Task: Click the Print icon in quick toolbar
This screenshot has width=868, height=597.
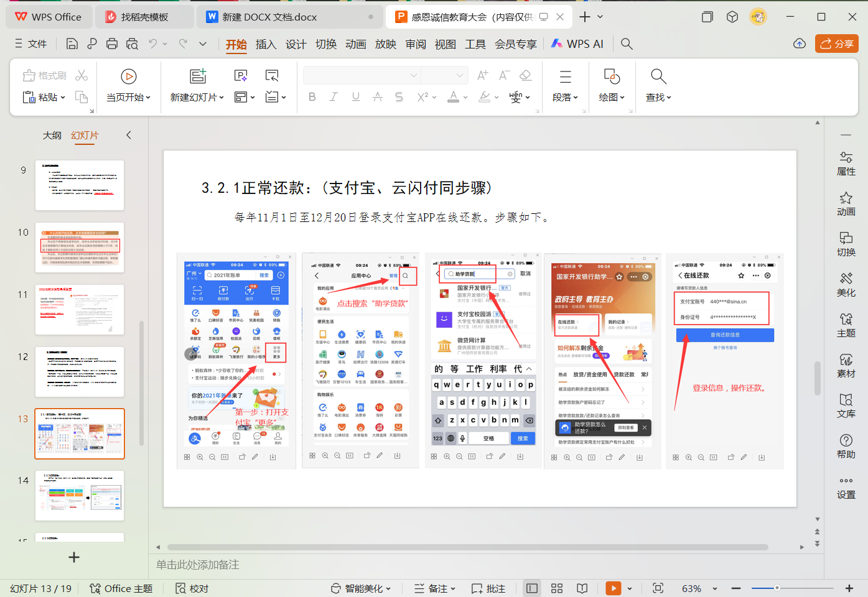Action: click(x=112, y=44)
